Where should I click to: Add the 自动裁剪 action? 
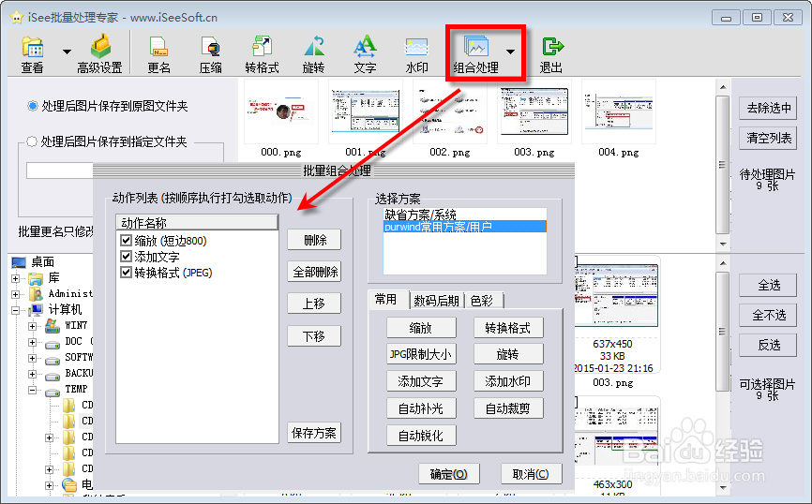point(508,408)
